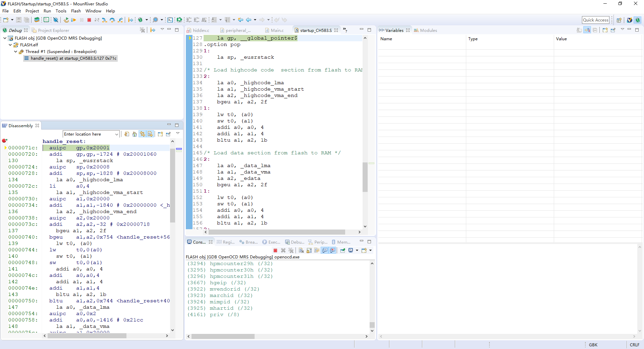Click show hidden editors chevron
The width and height of the screenshot is (644, 349).
pos(345,30)
